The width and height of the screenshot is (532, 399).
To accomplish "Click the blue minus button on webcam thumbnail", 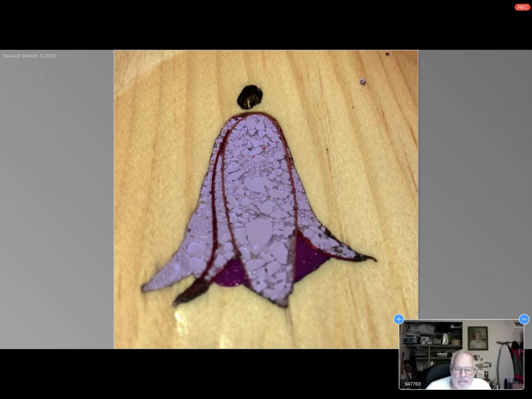I will click(524, 319).
